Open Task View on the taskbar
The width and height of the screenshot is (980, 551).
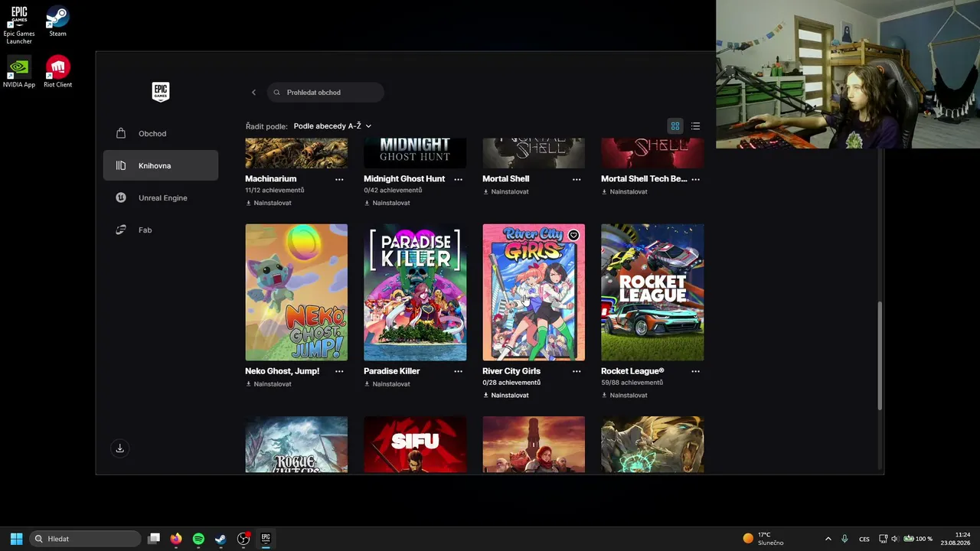[154, 539]
